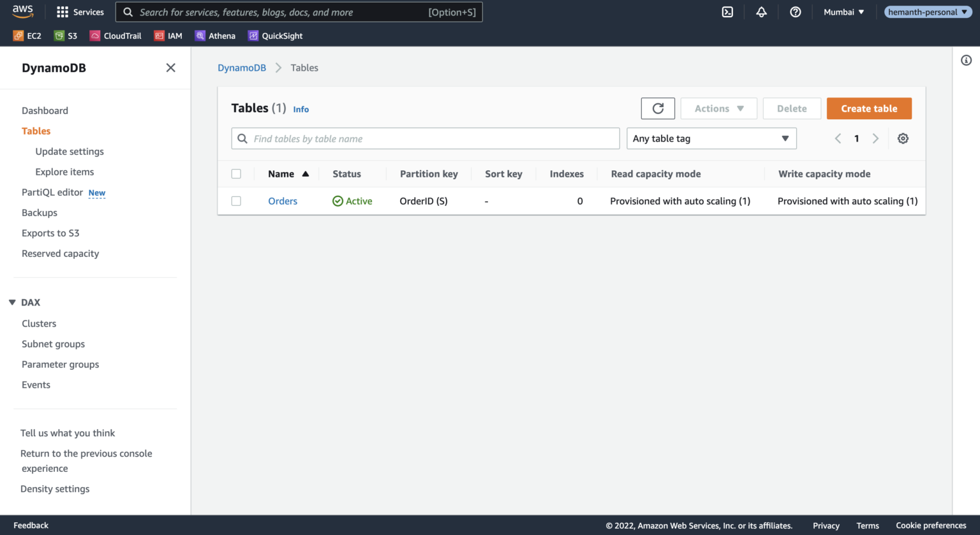Open the table preferences gear
This screenshot has height=535, width=980.
(903, 138)
